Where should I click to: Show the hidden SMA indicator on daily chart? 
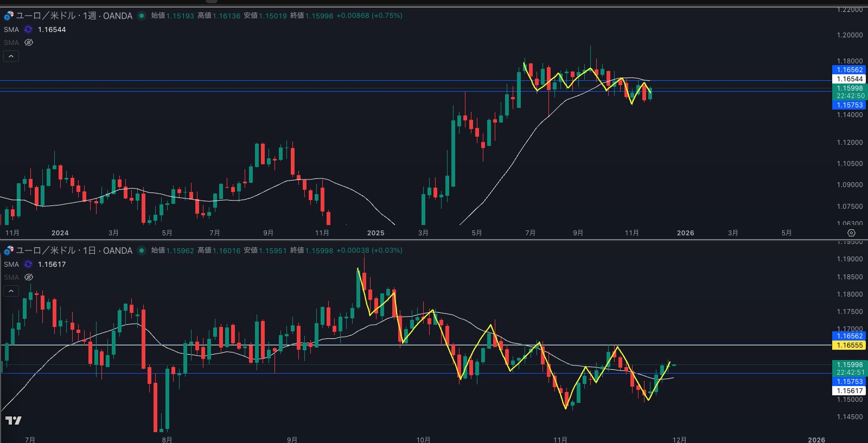[x=29, y=277]
